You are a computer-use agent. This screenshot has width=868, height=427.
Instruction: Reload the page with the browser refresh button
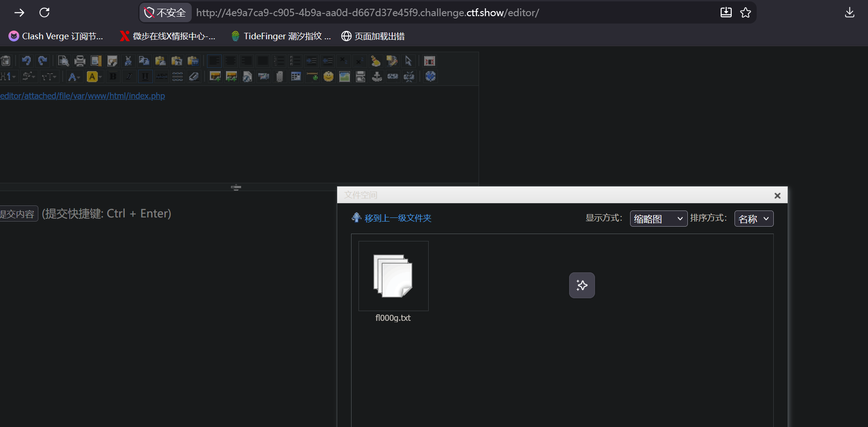point(44,12)
